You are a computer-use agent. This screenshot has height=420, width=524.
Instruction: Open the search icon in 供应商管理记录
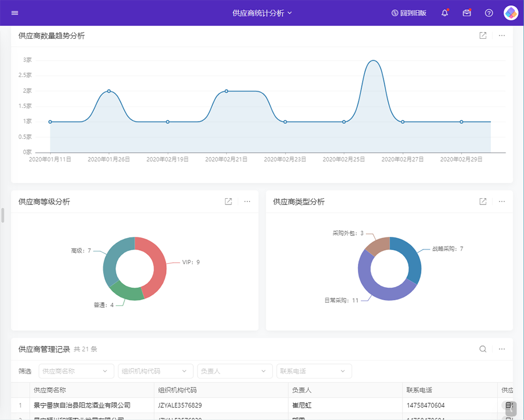point(482,349)
